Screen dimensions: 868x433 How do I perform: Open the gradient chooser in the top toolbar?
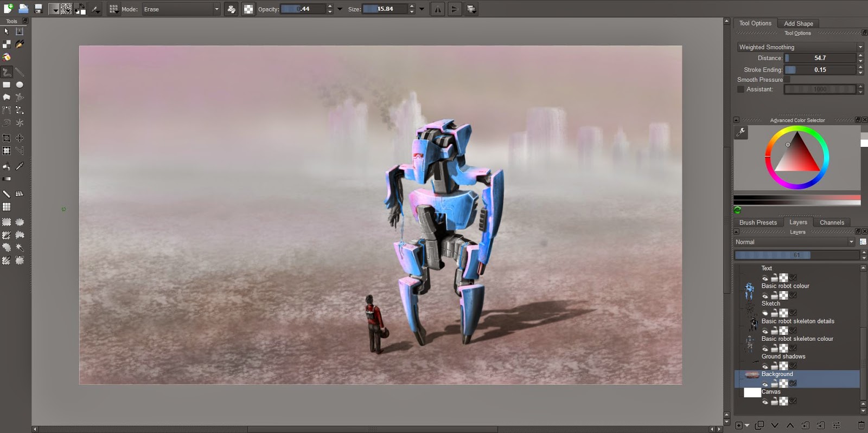click(x=54, y=9)
